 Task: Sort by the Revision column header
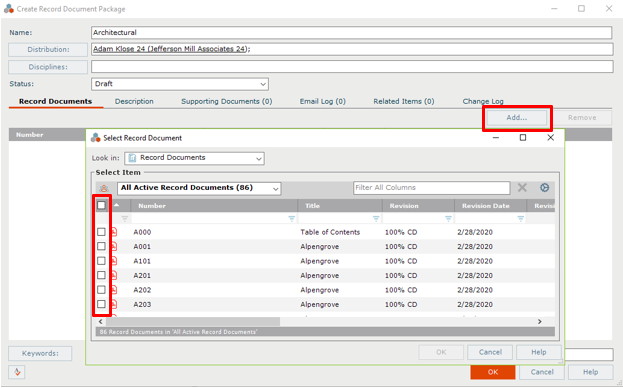(418, 206)
